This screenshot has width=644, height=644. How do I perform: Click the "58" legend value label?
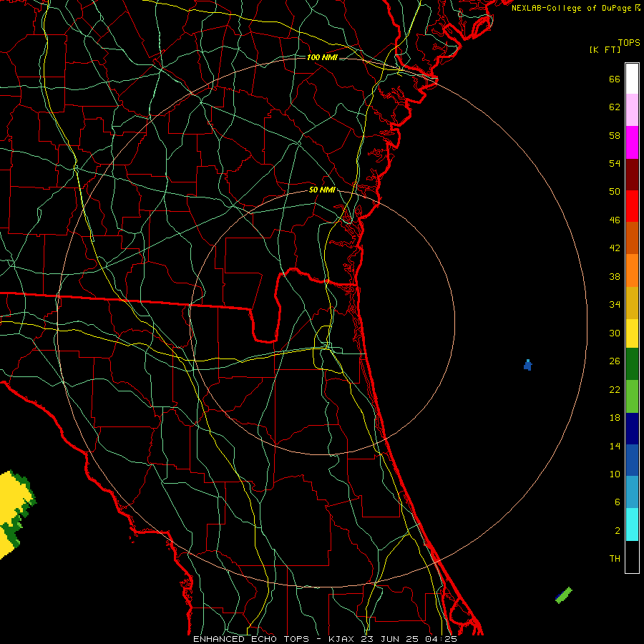(x=615, y=135)
